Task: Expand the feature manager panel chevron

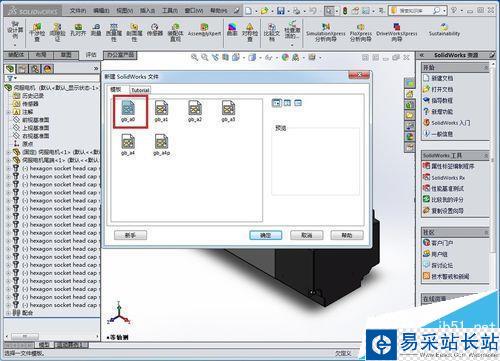Action: click(96, 68)
